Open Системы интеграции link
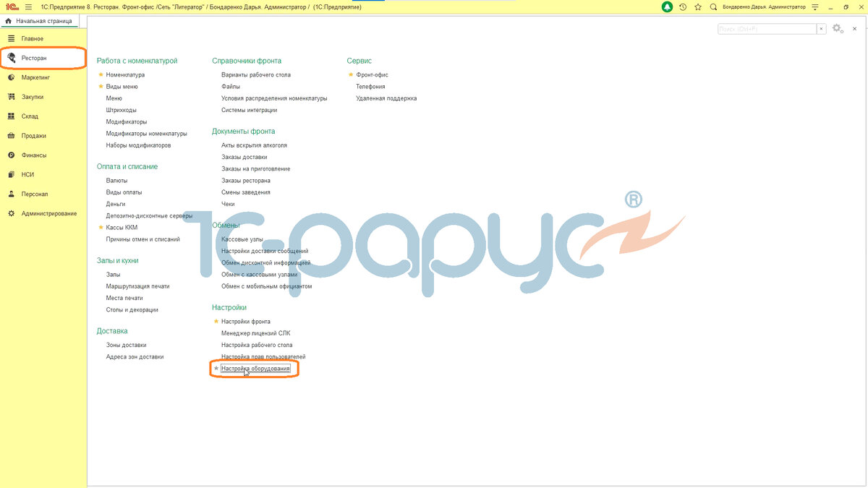This screenshot has height=488, width=868. pyautogui.click(x=249, y=110)
